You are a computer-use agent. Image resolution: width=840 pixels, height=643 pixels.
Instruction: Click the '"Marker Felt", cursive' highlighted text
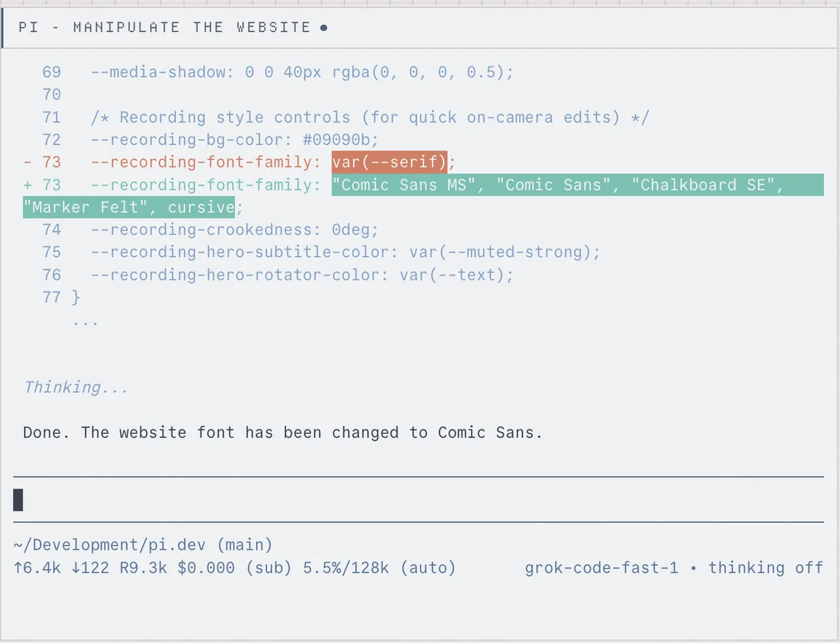pyautogui.click(x=129, y=207)
